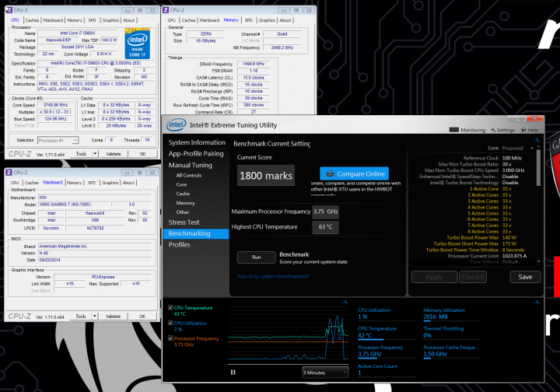The width and height of the screenshot is (560, 392).
Task: Click the Apply button in XTU
Action: click(x=434, y=277)
